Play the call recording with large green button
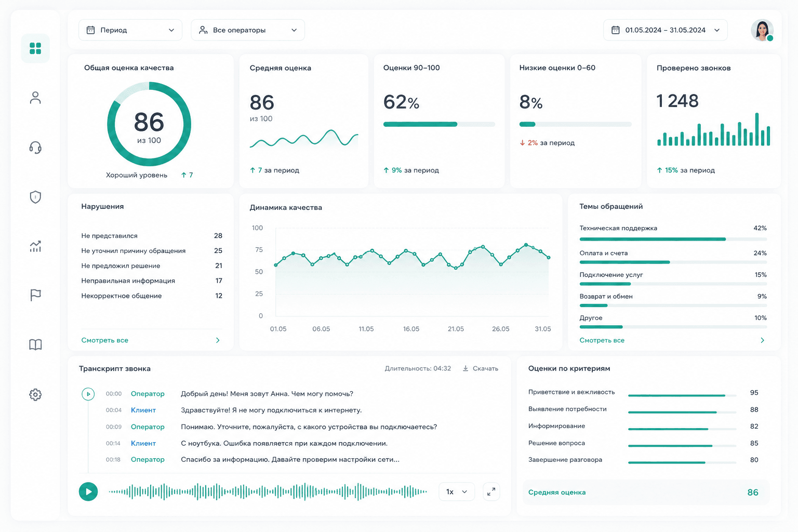Viewport: 798px width, 532px height. [x=88, y=491]
